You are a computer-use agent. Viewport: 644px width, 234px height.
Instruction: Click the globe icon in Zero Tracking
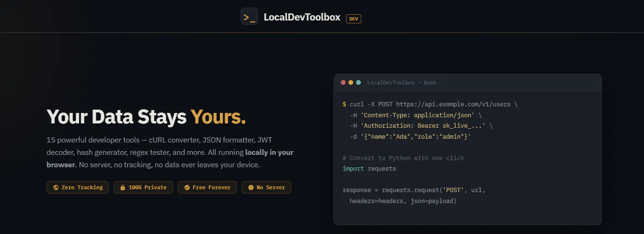pyautogui.click(x=56, y=187)
